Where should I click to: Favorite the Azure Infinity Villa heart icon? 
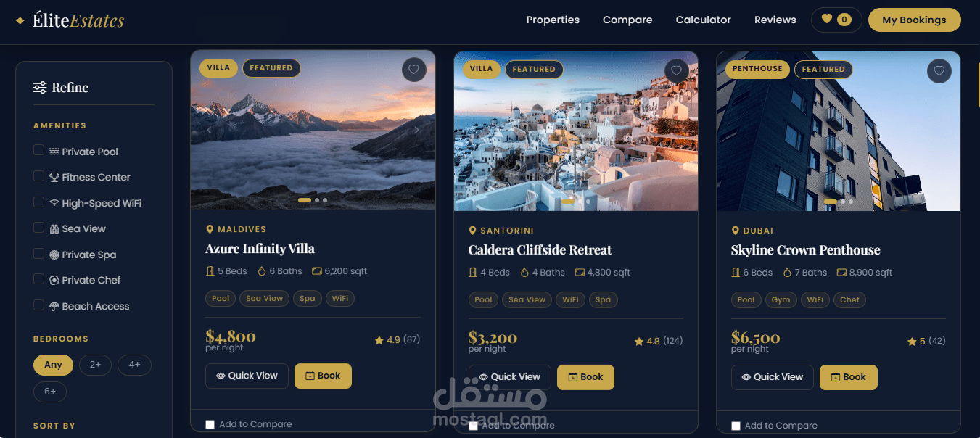pos(413,70)
